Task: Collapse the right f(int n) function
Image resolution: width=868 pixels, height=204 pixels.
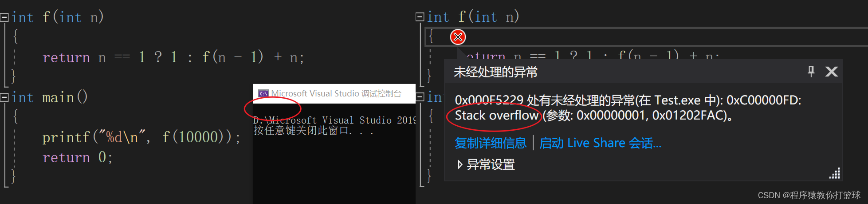Action: [x=420, y=17]
